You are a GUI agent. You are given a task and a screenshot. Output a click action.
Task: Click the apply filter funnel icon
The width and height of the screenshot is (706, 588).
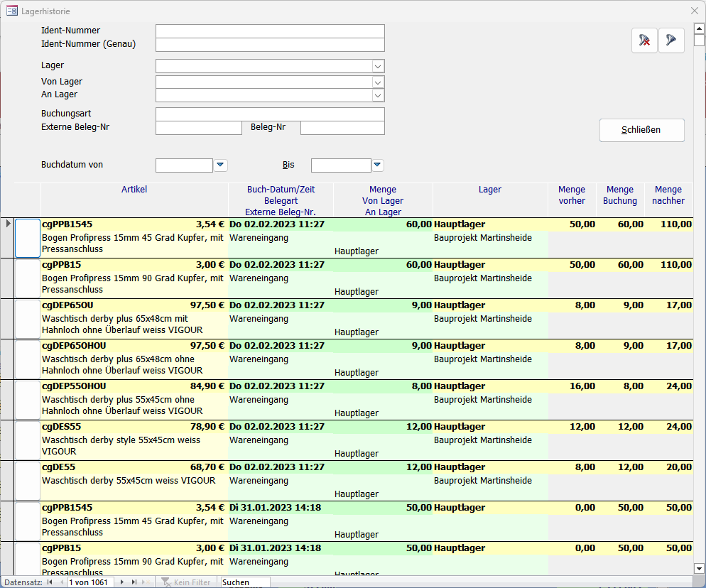(671, 40)
